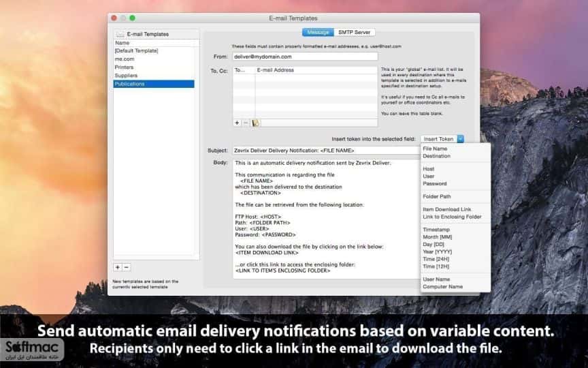The height and width of the screenshot is (368, 588).
Task: Choose Year [YYYY] token
Action: (x=437, y=251)
